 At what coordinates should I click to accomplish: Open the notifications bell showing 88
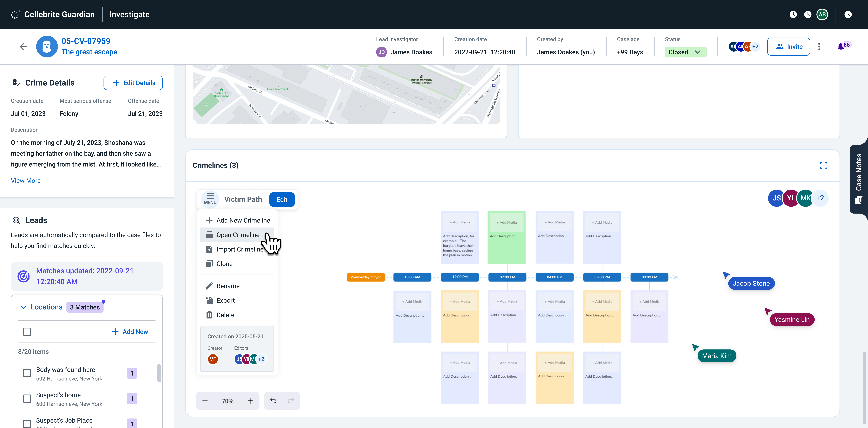click(841, 46)
